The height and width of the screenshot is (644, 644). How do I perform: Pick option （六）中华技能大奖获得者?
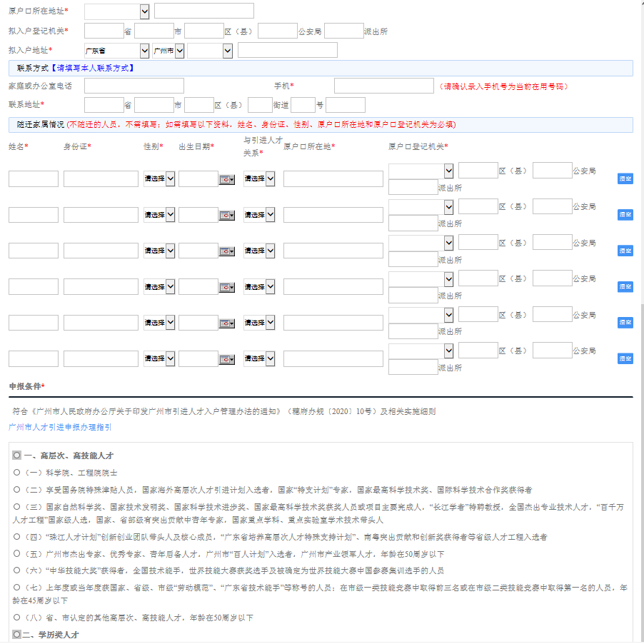[16, 570]
